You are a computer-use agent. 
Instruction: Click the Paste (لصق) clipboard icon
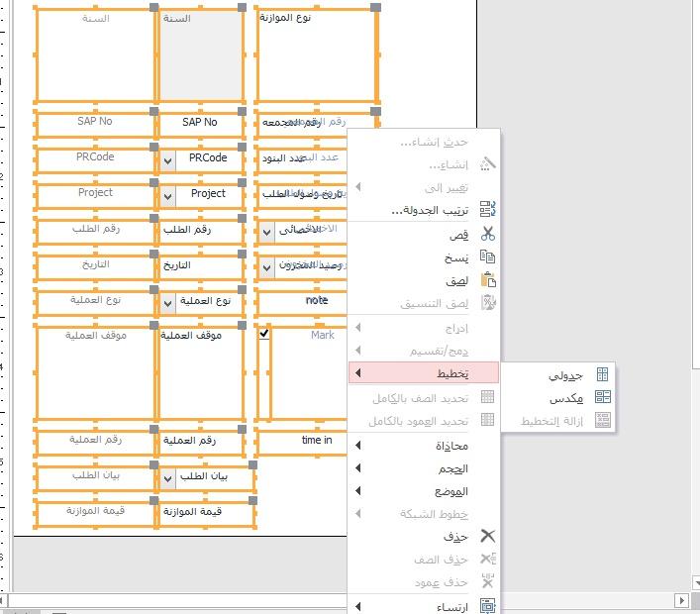pyautogui.click(x=488, y=280)
